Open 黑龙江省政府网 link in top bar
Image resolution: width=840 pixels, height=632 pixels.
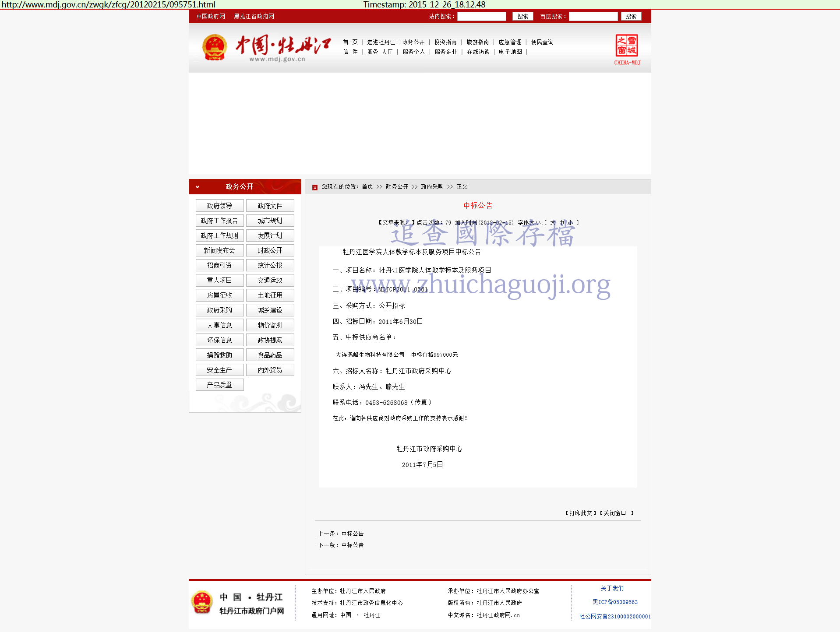(x=254, y=16)
